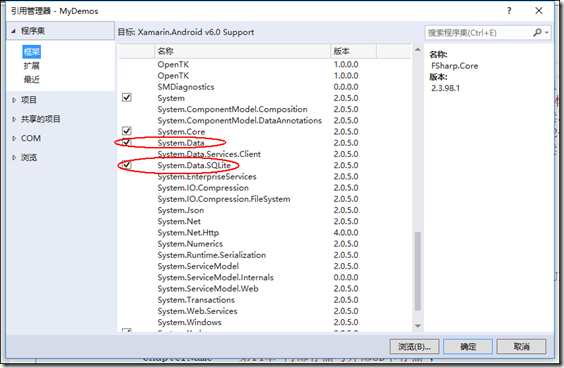The width and height of the screenshot is (564, 368).
Task: Open the help question mark button
Action: (509, 11)
